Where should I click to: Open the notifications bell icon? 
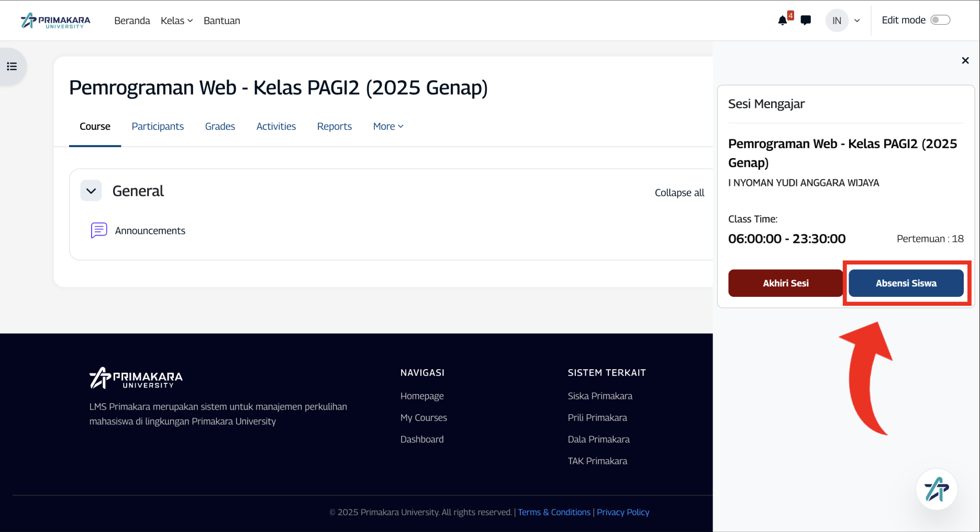pos(783,20)
